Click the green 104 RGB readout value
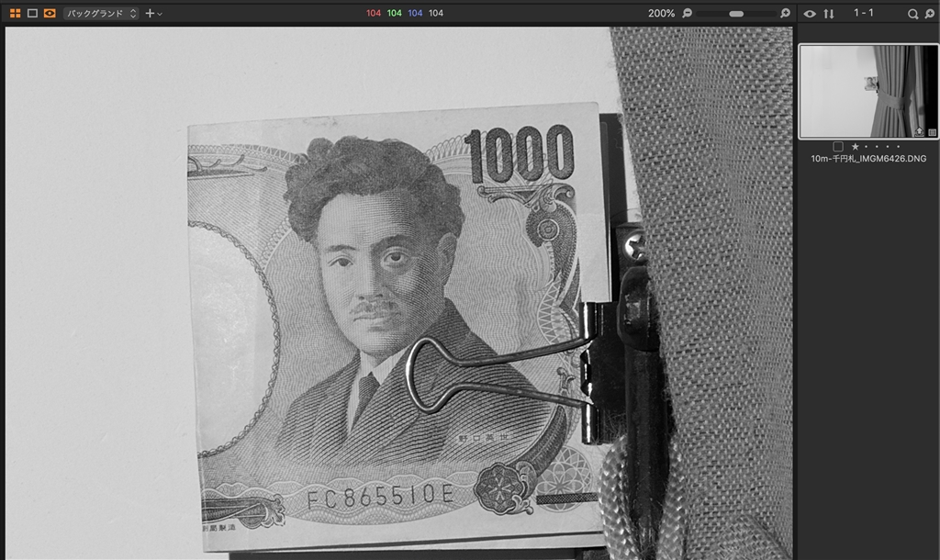The width and height of the screenshot is (940, 560). pos(395,13)
